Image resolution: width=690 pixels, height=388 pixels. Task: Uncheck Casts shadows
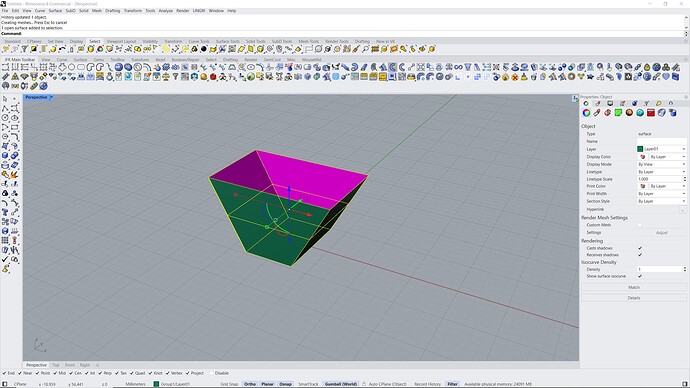pyautogui.click(x=640, y=248)
